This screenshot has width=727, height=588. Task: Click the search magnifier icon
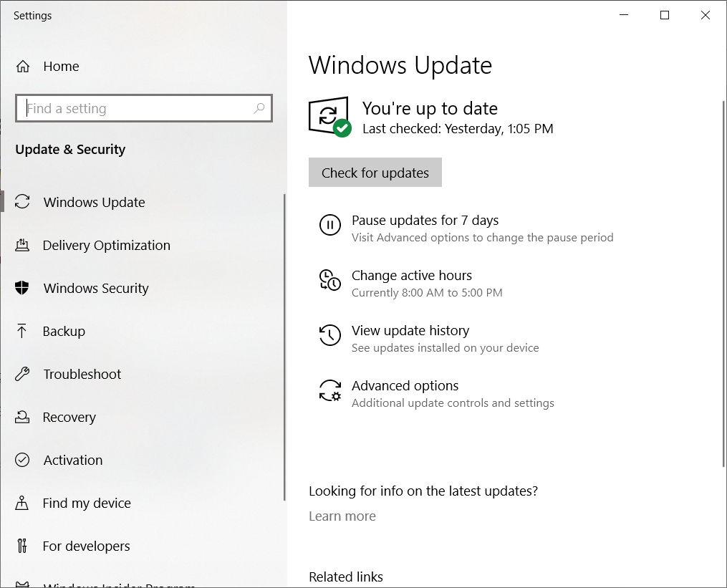[x=259, y=109]
